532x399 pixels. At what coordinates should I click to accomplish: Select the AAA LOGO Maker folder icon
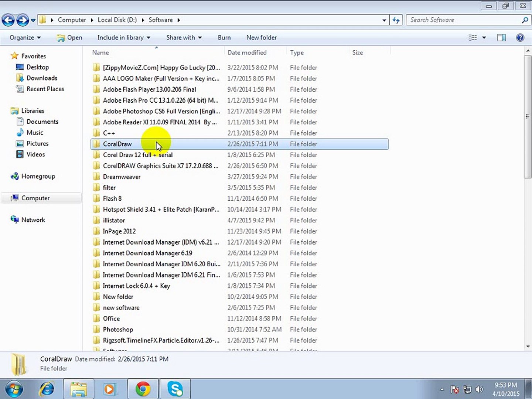point(96,78)
